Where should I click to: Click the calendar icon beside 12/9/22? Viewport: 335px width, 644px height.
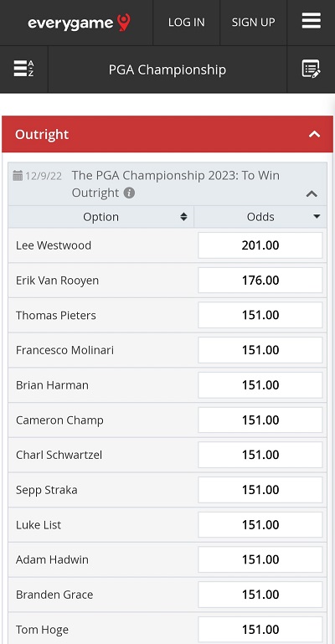point(18,176)
